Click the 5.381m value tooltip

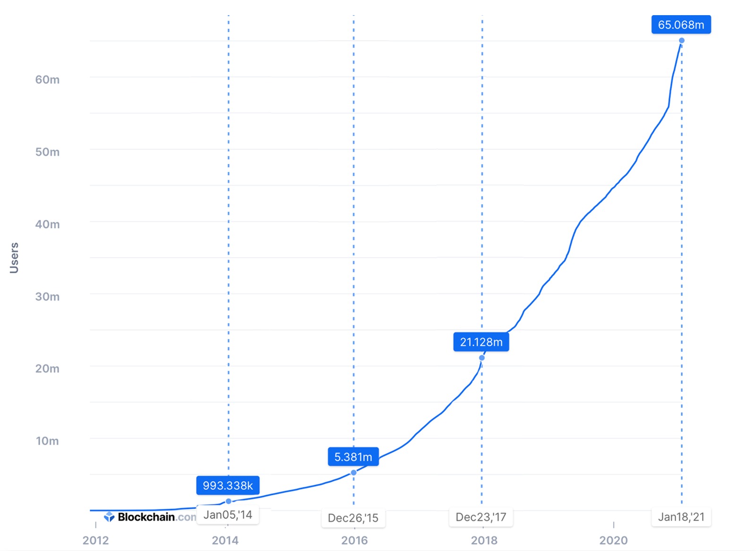pos(353,457)
